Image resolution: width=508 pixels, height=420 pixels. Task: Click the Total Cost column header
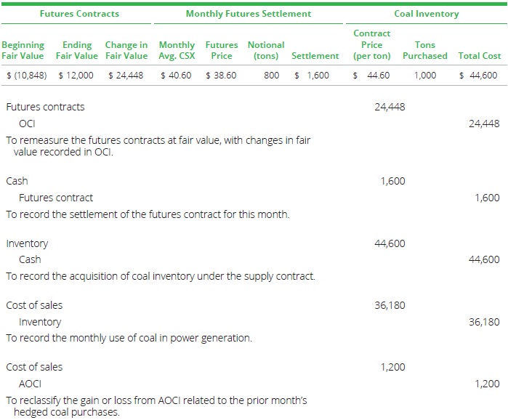click(x=479, y=55)
